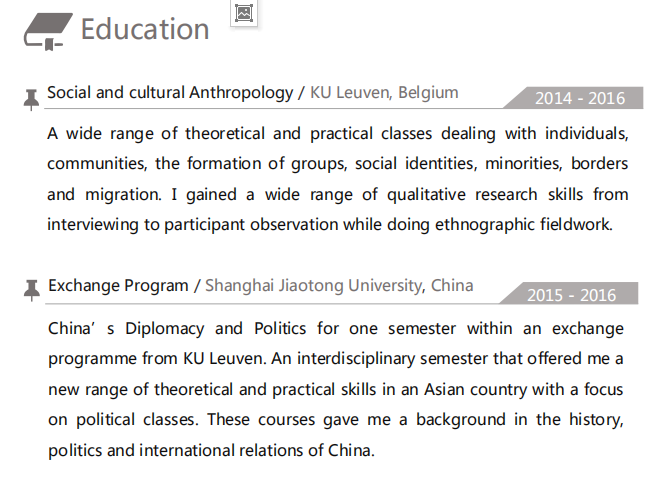Screen dimensions: 647x480
Task: Click the Social and cultural Anthropology title
Action: click(x=169, y=93)
